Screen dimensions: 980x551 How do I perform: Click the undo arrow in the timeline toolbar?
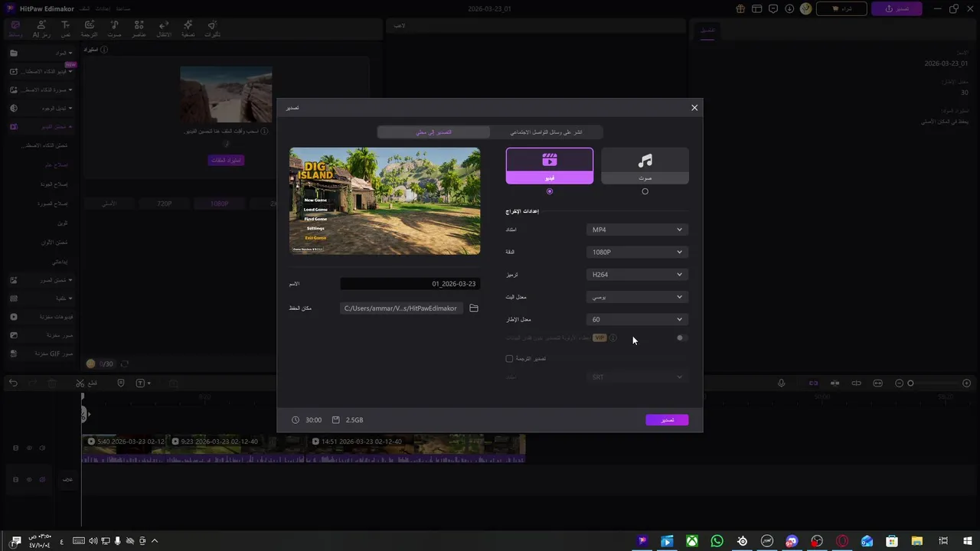click(x=13, y=383)
